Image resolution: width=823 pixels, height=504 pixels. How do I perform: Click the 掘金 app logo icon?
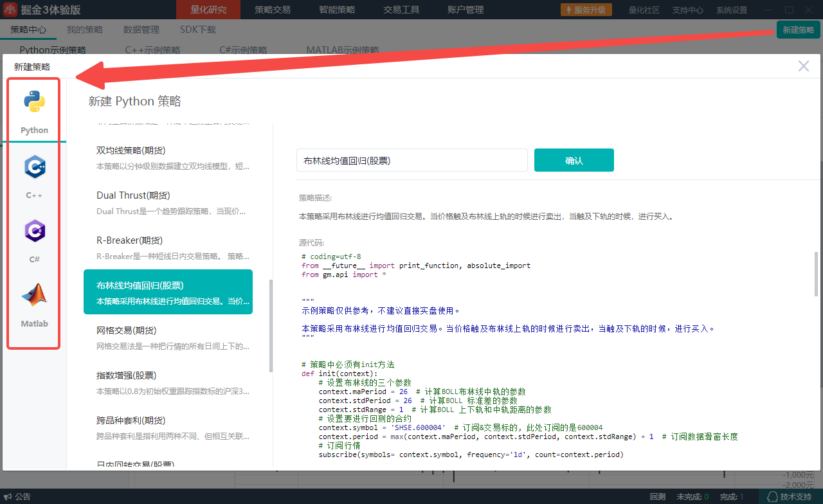click(x=10, y=10)
